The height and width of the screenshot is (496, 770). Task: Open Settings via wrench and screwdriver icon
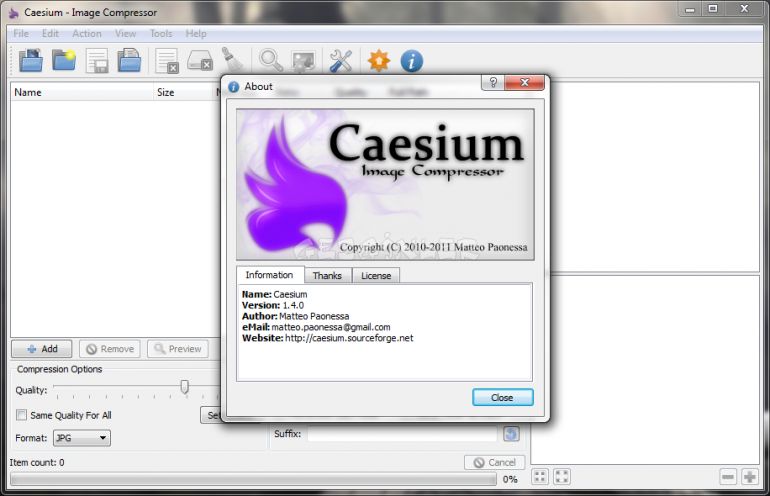click(x=341, y=61)
